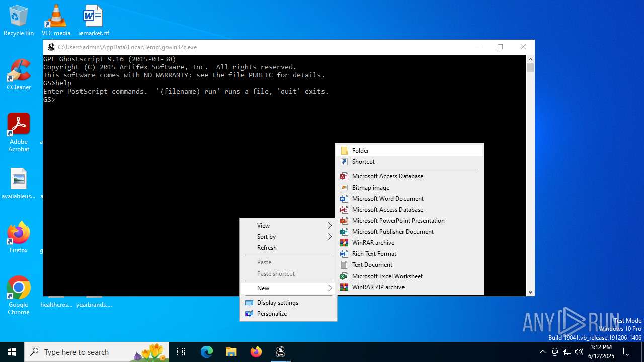Click the console vertical scrollbar thumb
Viewport: 644px width, 362px height.
coord(530,68)
